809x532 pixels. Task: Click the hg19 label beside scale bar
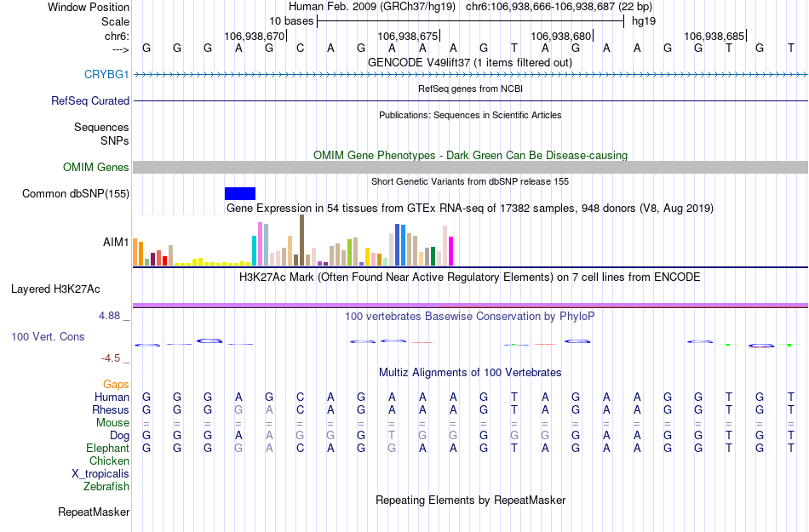point(644,21)
